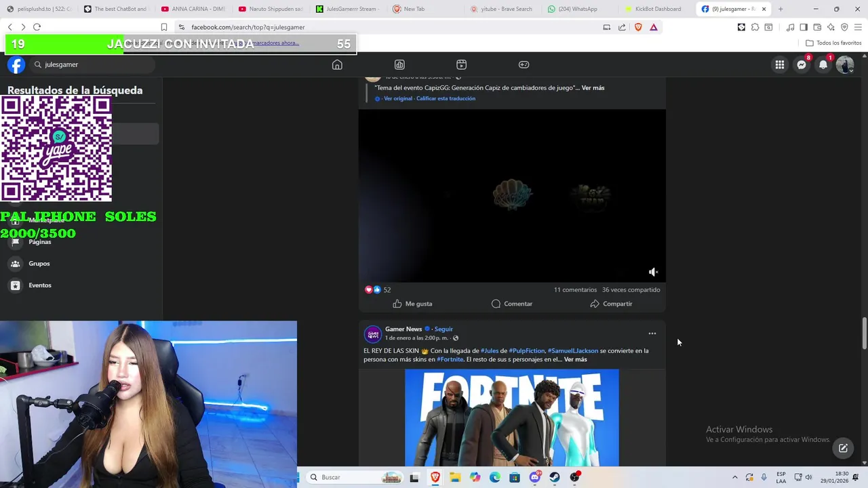Open Facebook notifications bell
The image size is (868, 488).
click(x=823, y=64)
